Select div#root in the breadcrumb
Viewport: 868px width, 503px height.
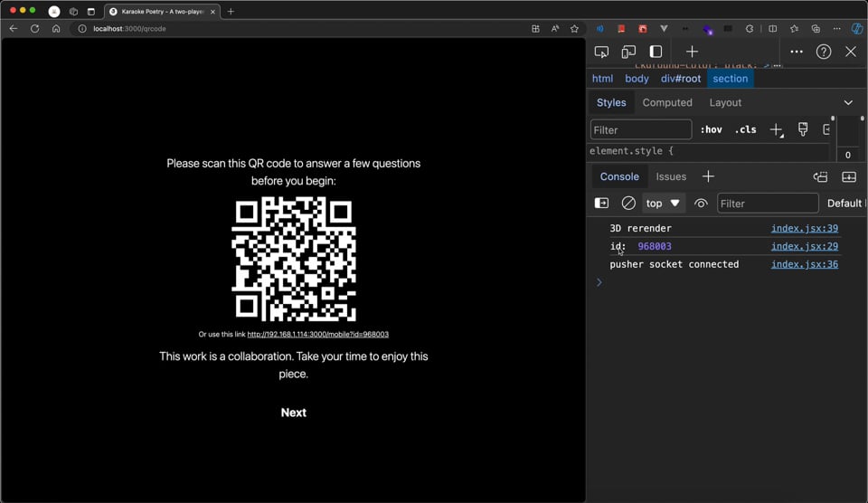[681, 79]
